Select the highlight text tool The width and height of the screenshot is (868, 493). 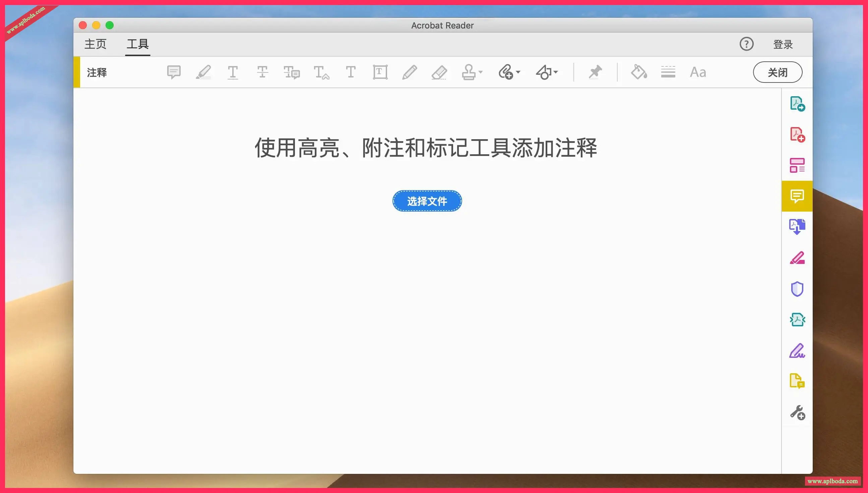(x=203, y=72)
